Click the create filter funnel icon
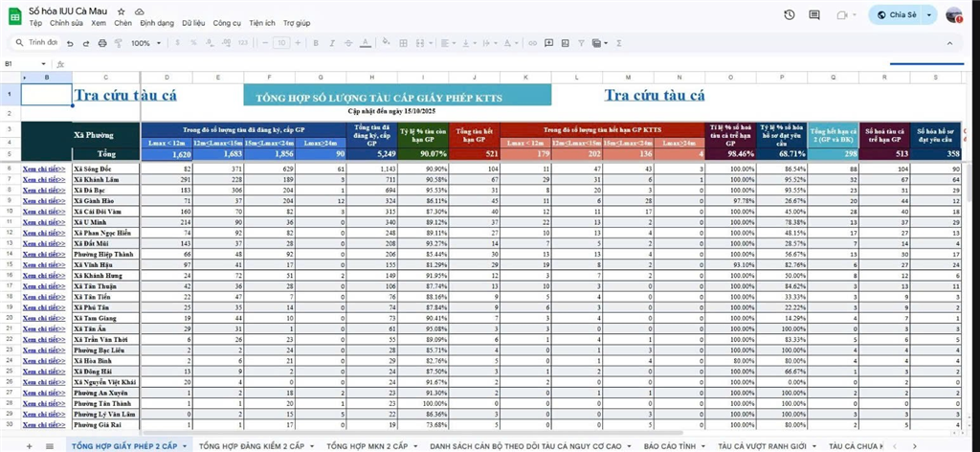 581,43
